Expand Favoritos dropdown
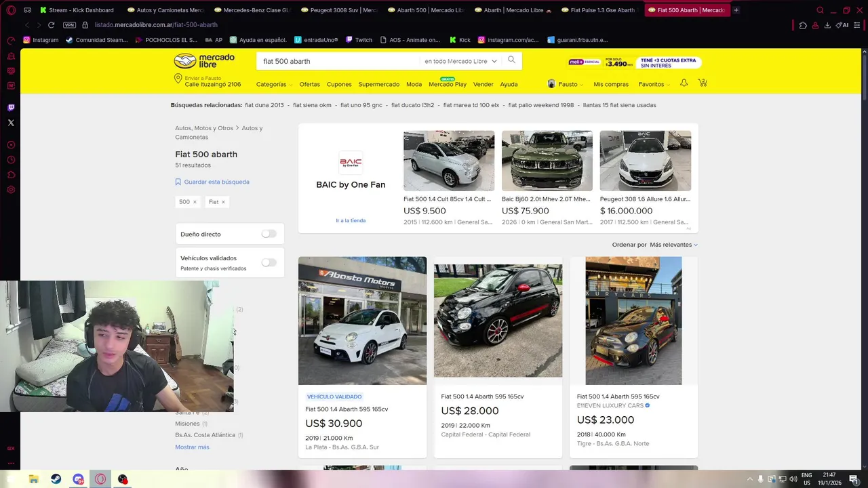The width and height of the screenshot is (868, 488). 654,85
